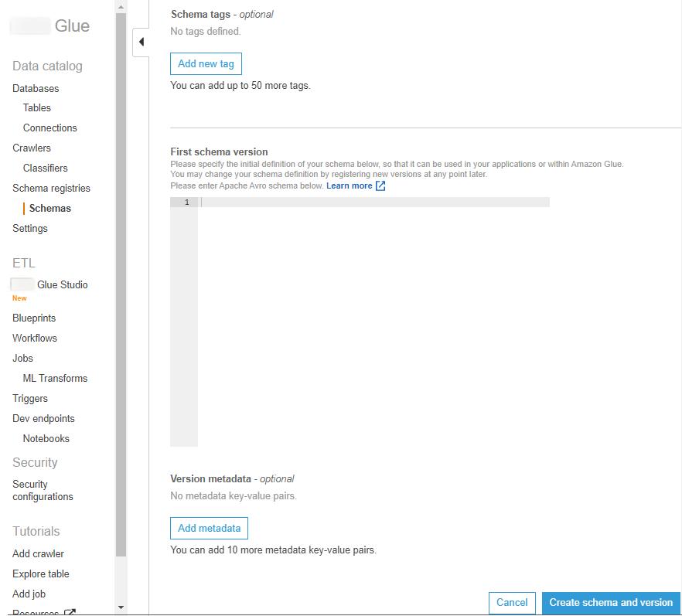Click the Learn more external link icon
Viewport: 682px width, 616px height.
[x=380, y=186]
